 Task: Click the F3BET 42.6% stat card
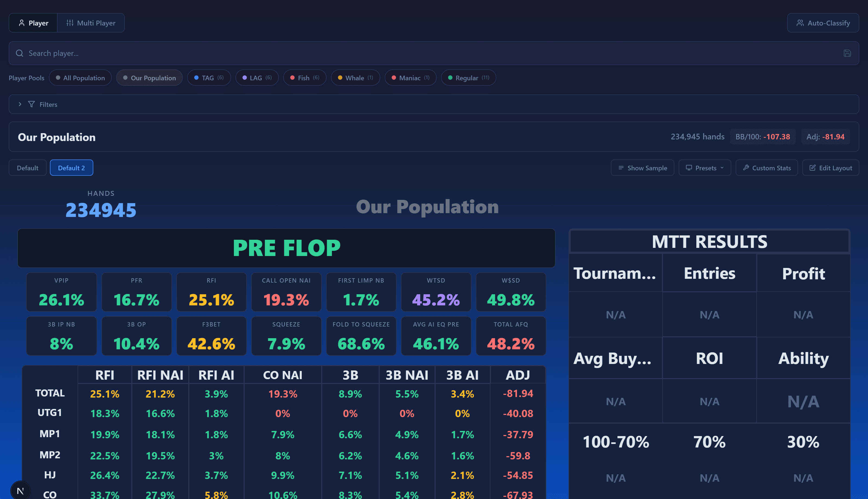pyautogui.click(x=211, y=336)
